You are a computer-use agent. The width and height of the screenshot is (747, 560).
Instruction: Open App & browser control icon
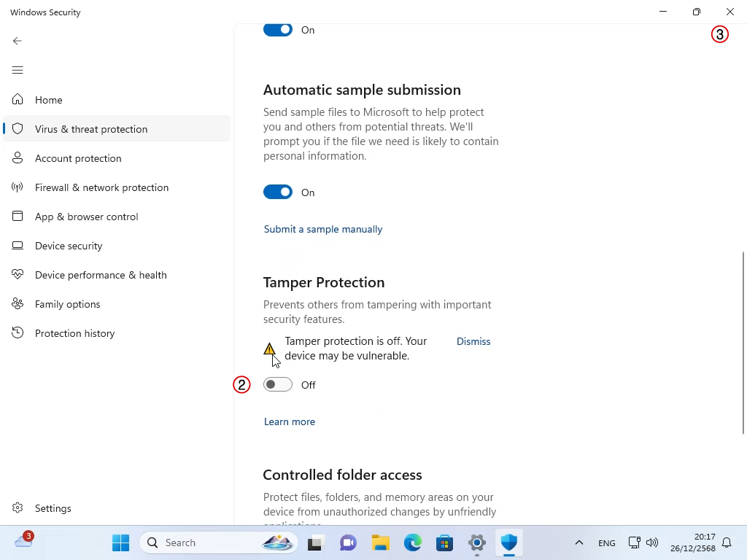[x=18, y=217]
